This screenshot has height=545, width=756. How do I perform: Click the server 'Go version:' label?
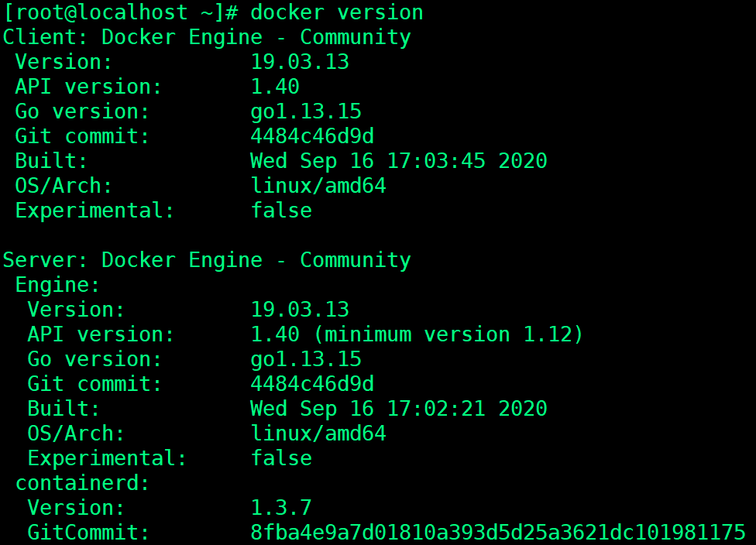click(x=94, y=359)
